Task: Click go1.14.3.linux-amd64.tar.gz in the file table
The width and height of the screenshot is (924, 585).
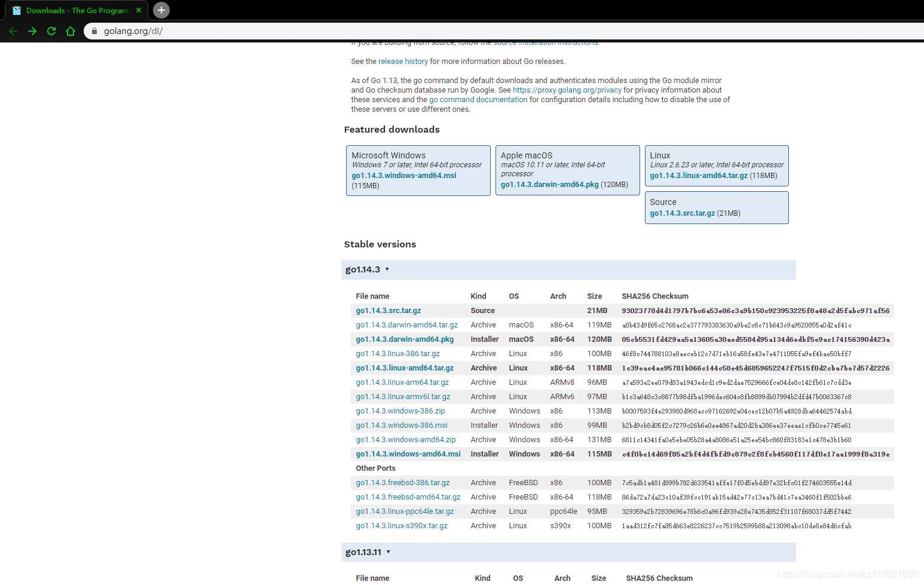Action: pyautogui.click(x=405, y=368)
